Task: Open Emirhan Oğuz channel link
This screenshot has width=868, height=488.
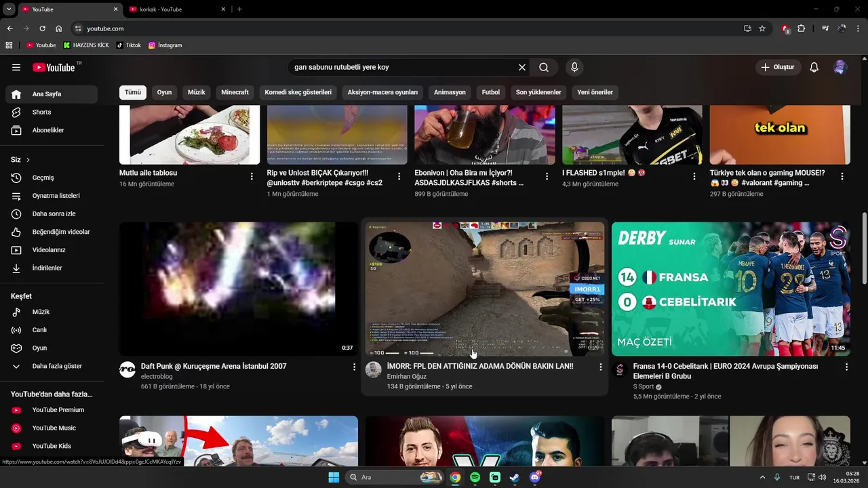Action: [407, 376]
